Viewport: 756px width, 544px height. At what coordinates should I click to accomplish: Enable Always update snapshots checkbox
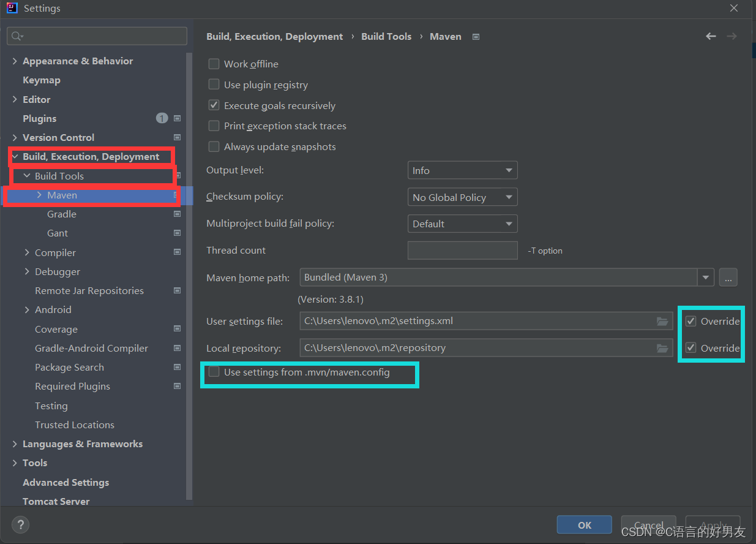tap(214, 146)
